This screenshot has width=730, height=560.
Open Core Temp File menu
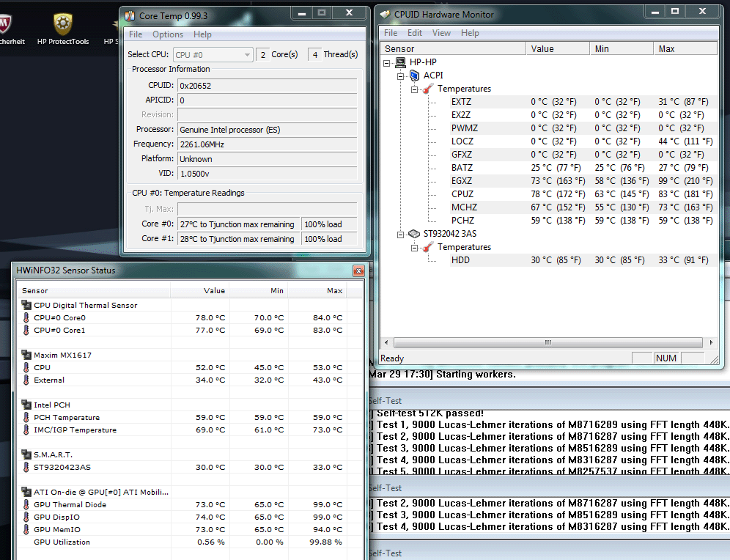[136, 34]
